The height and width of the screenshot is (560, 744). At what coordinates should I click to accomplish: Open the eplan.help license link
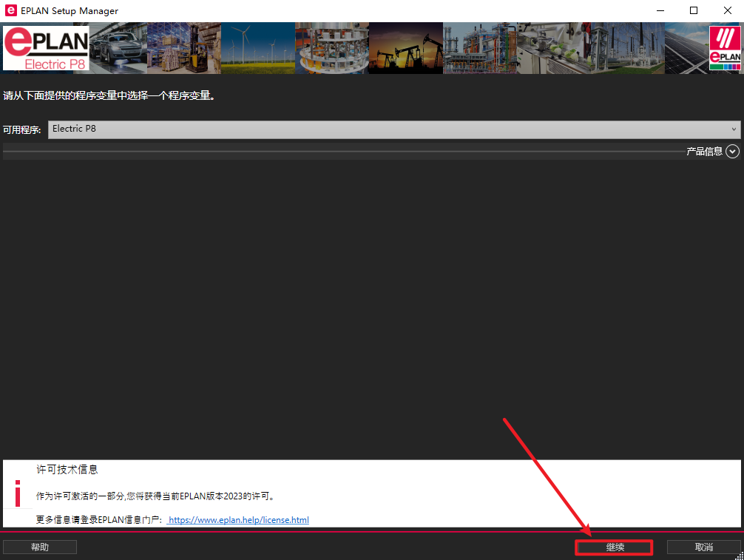(238, 520)
